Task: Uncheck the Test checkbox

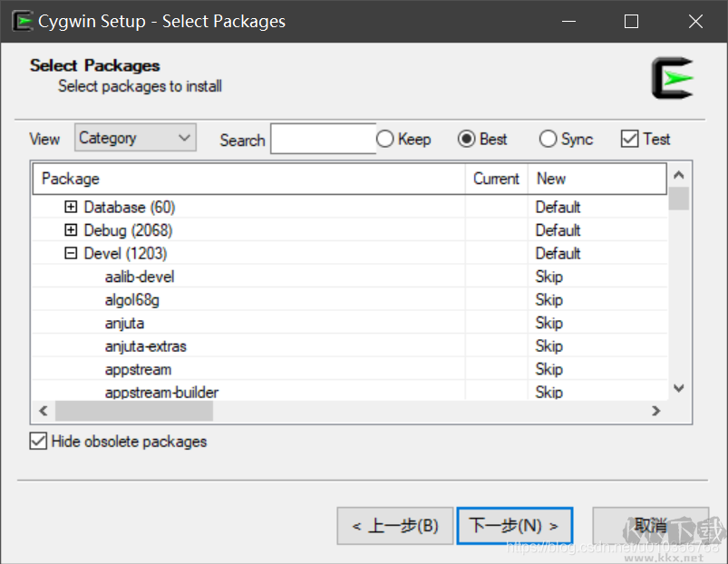Action: tap(630, 138)
